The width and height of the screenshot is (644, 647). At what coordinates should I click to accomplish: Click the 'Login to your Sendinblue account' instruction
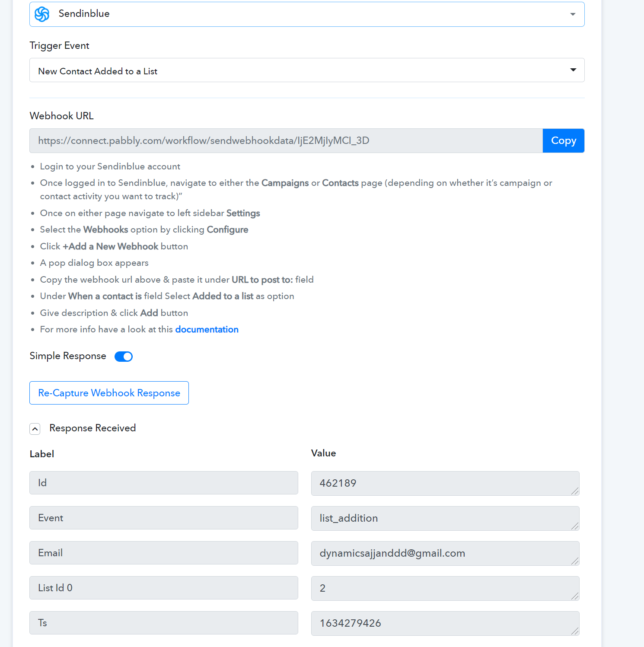110,166
